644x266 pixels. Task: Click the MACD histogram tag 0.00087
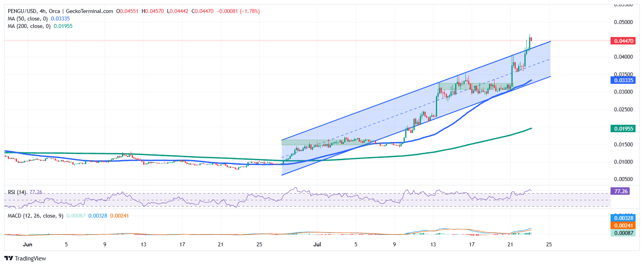[x=623, y=233]
